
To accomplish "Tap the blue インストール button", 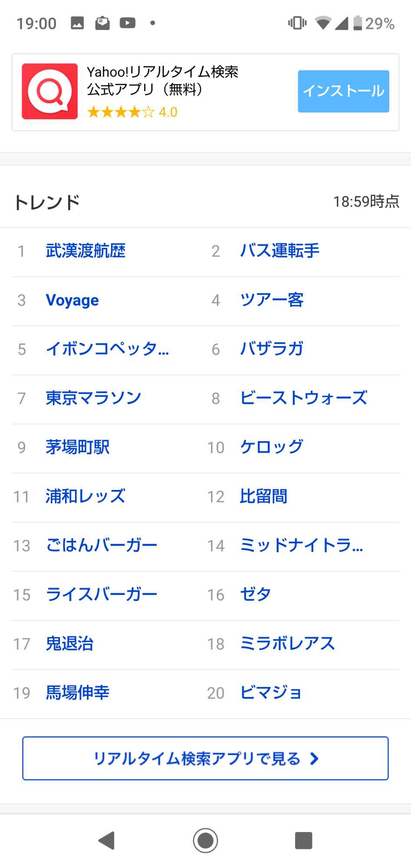I will click(x=343, y=91).
